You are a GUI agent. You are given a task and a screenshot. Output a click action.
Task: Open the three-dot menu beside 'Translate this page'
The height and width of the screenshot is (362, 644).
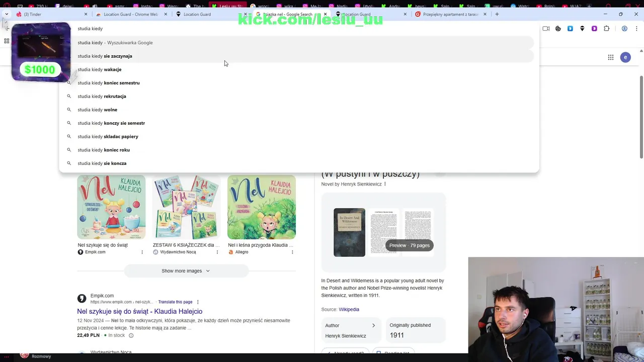[x=198, y=302]
